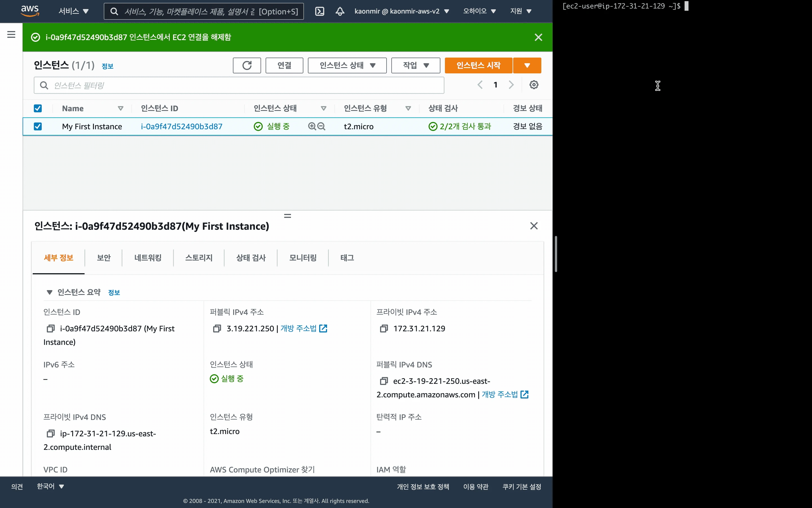The height and width of the screenshot is (508, 812).
Task: Open the hamburger navigation menu
Action: pyautogui.click(x=11, y=34)
